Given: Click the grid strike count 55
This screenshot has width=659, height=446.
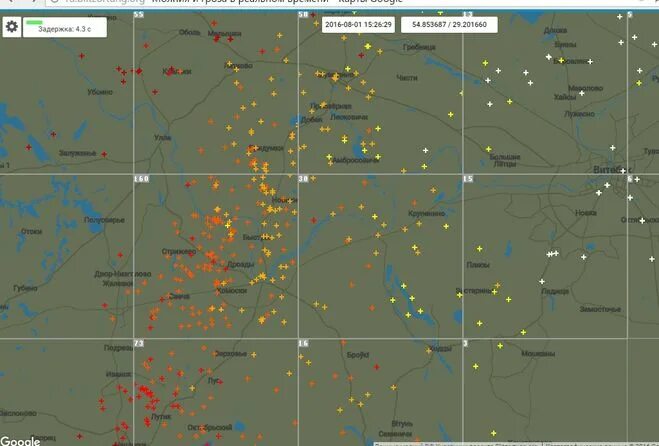Looking at the screenshot, I should 138,15.
